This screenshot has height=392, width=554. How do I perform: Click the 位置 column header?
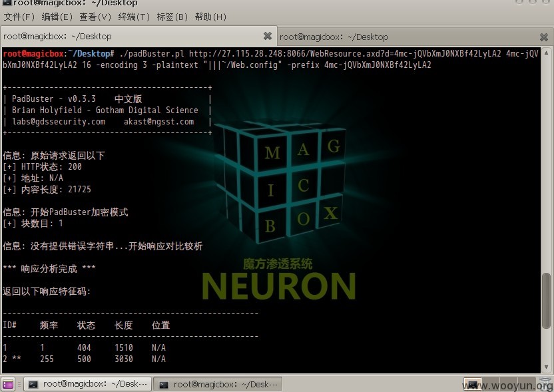pos(160,325)
